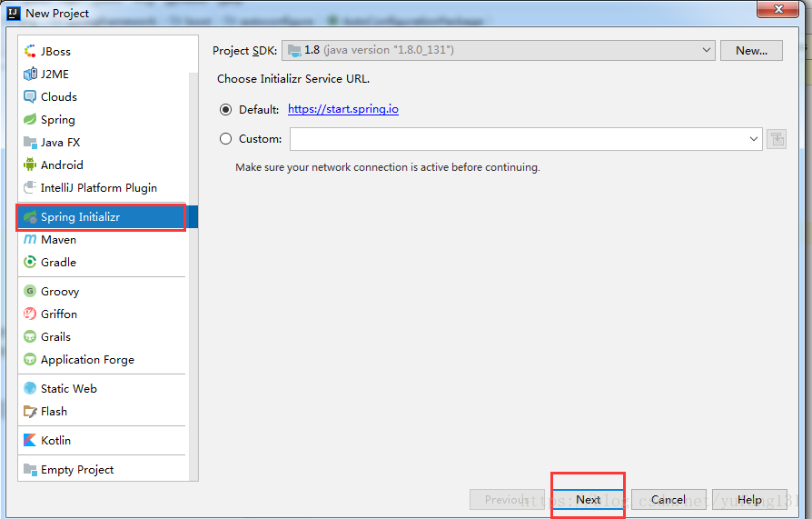The width and height of the screenshot is (812, 519).
Task: Choose the Android label
Action: [62, 165]
